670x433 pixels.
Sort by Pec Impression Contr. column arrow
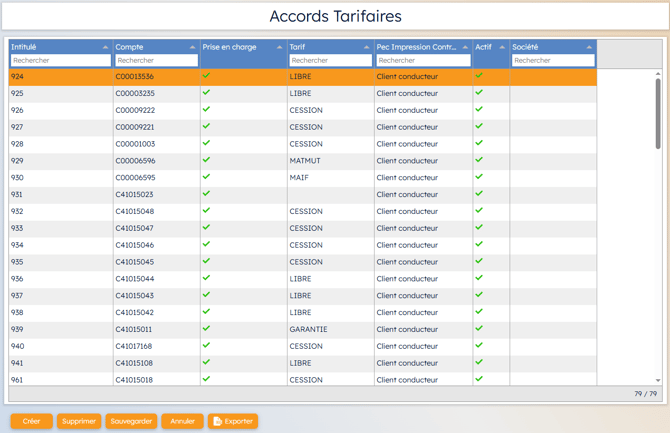465,47
